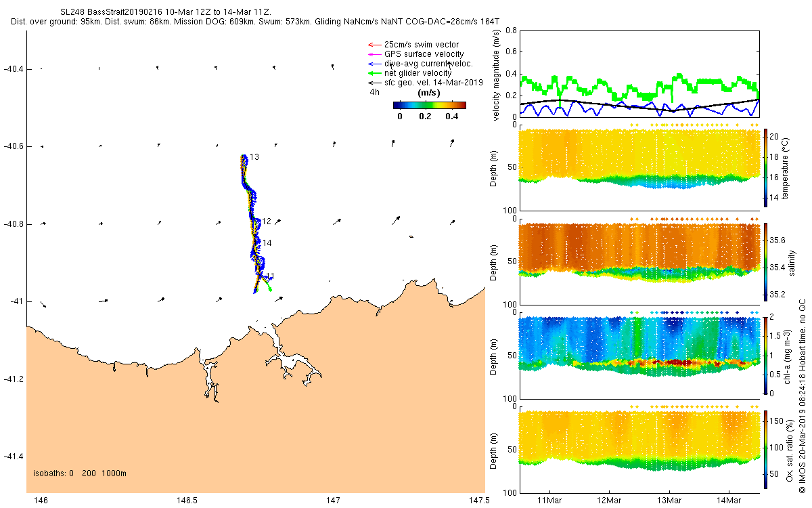Viewport: 812px width, 508px height.
Task: Click the temperature colorbar
Action: [x=766, y=167]
